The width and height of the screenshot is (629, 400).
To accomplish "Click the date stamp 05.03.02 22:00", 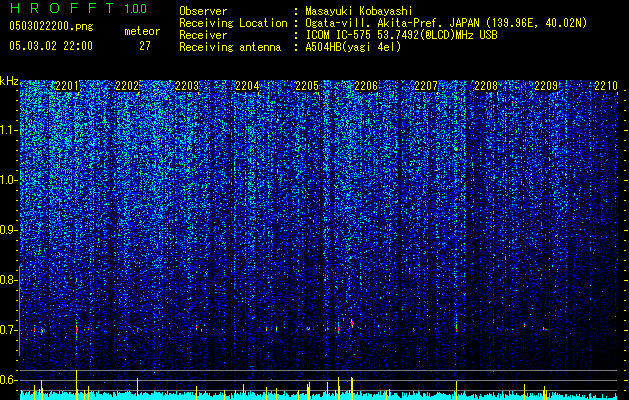I will (51, 46).
